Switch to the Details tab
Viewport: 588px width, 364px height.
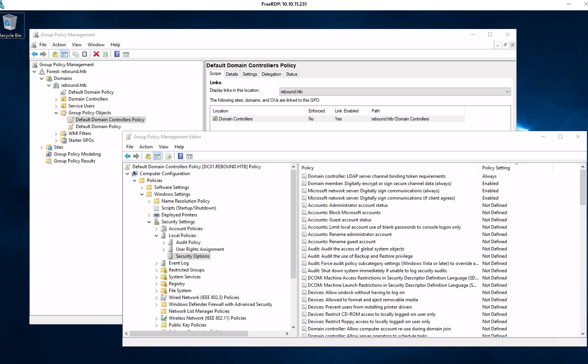(232, 74)
